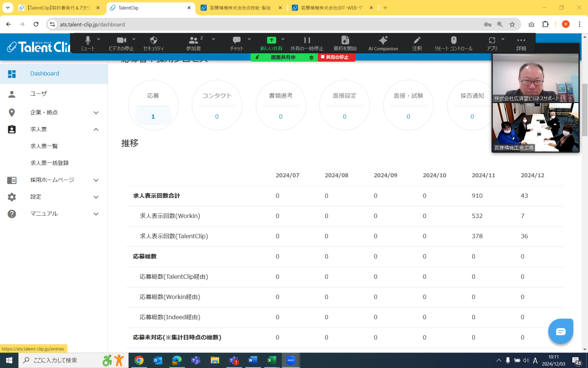Open Zoom participants panel
Image resolution: width=588 pixels, height=368 pixels.
193,41
